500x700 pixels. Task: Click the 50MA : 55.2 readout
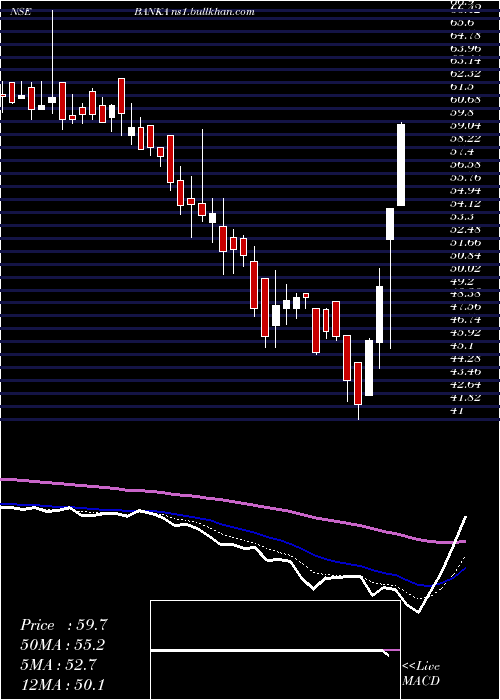(x=63, y=645)
